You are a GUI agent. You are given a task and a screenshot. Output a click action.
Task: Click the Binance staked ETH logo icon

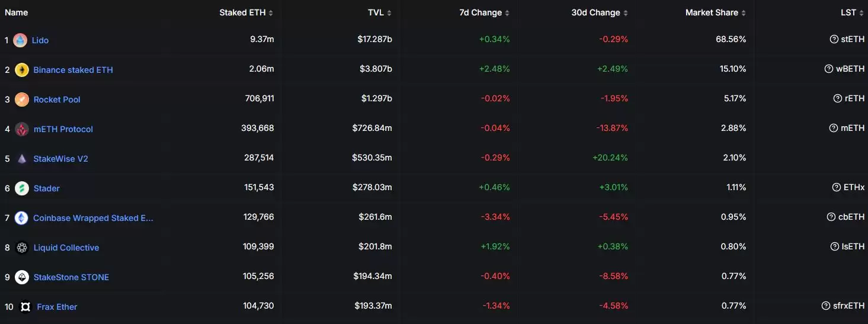pos(22,70)
